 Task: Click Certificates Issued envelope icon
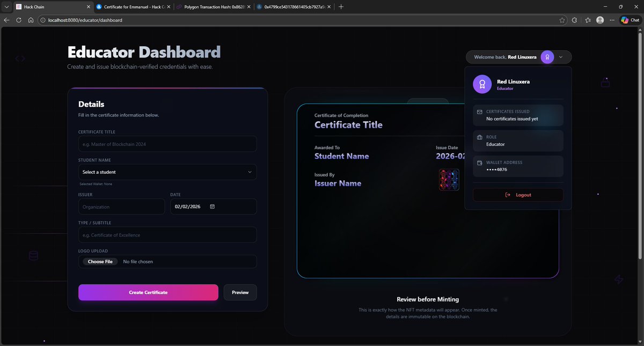479,112
